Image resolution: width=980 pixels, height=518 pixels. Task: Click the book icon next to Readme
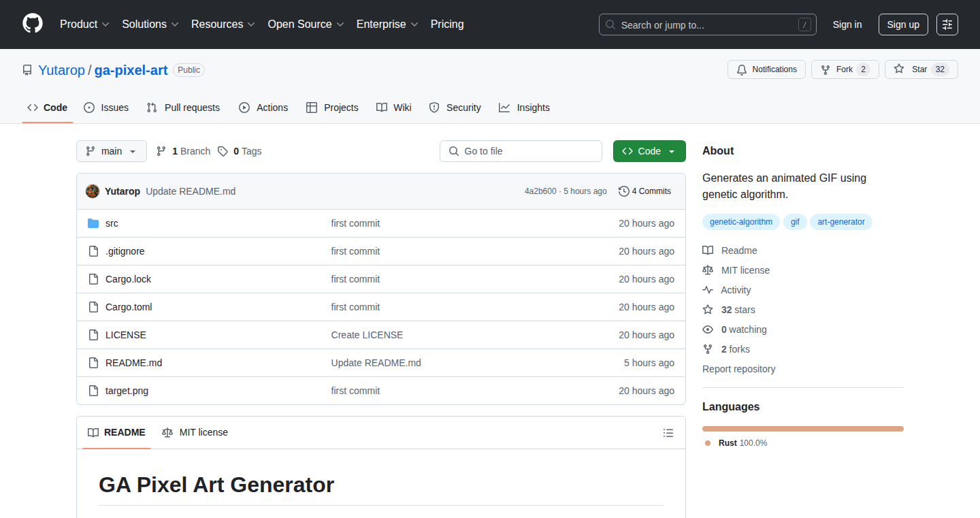[708, 250]
